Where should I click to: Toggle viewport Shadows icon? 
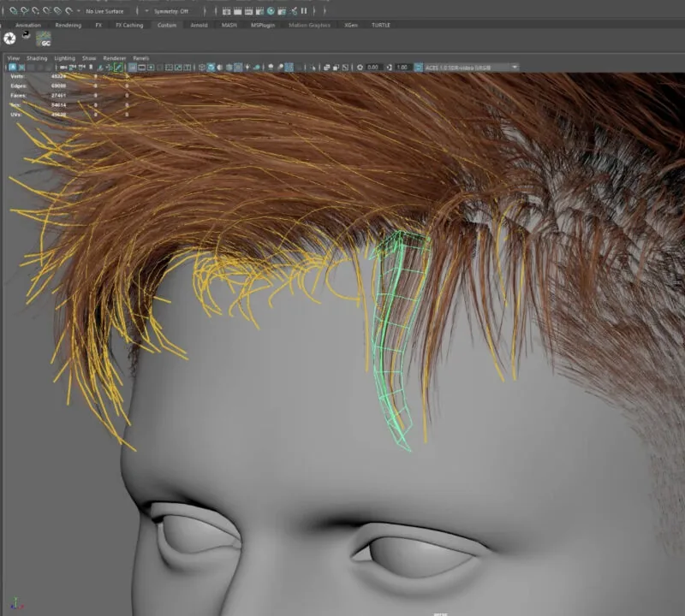coord(256,68)
